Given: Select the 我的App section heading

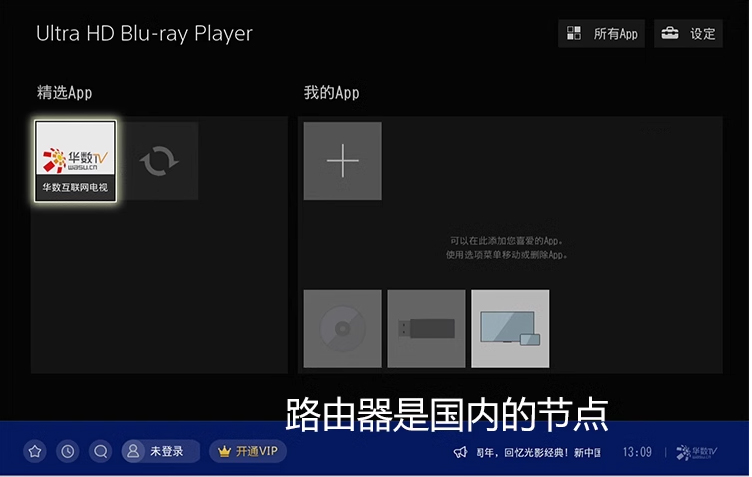Looking at the screenshot, I should pos(331,93).
